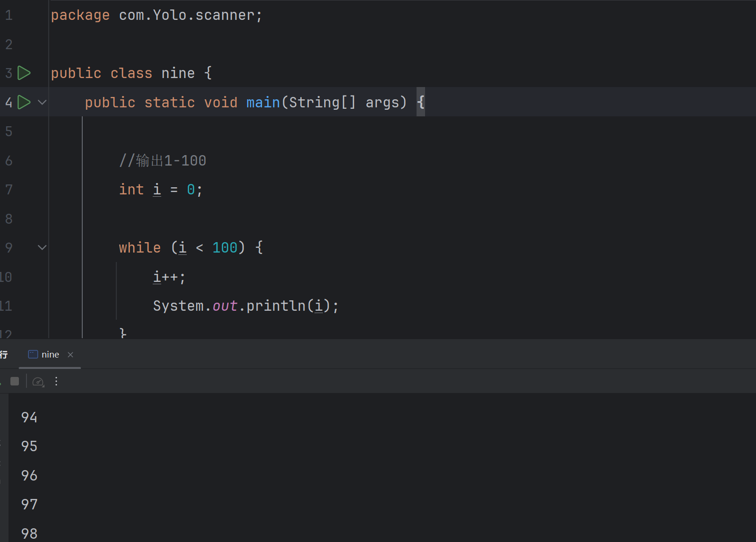Click the while keyword
Image resolution: width=756 pixels, height=542 pixels.
(x=140, y=247)
